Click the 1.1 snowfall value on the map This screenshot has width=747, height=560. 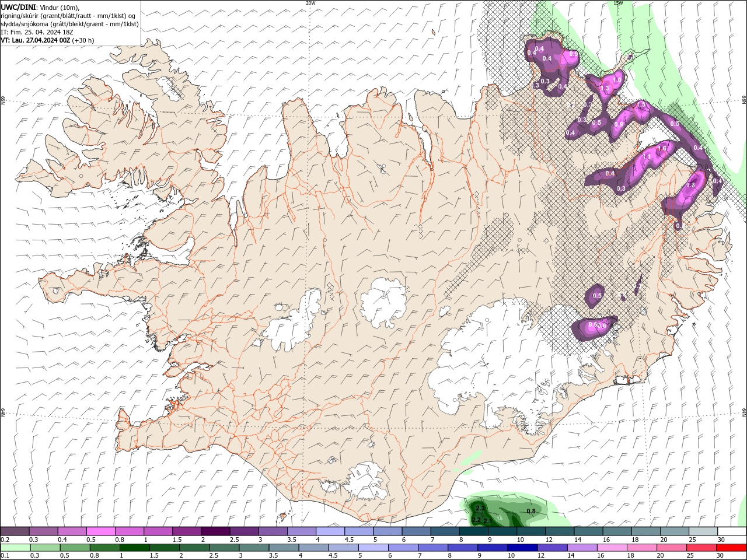point(647,156)
